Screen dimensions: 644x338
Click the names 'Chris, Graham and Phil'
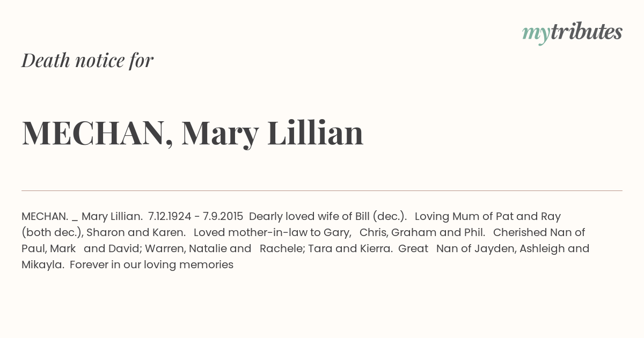(x=422, y=232)
